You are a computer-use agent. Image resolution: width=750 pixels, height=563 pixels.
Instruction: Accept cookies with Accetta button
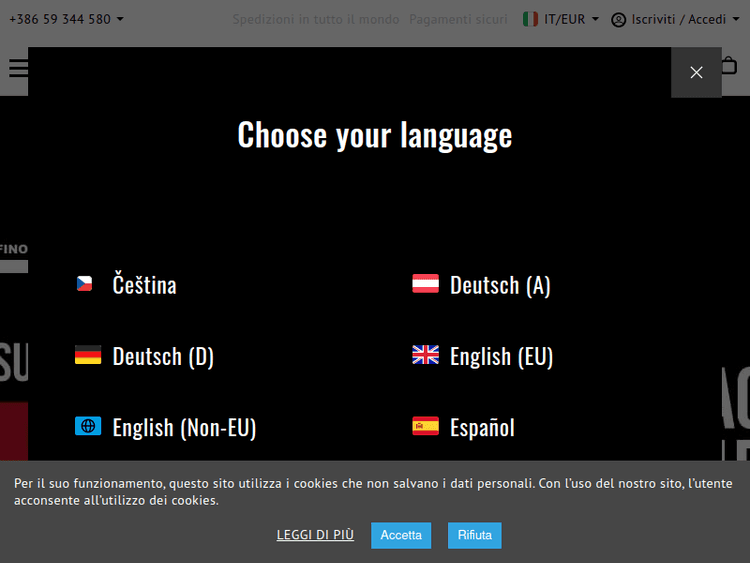(401, 535)
